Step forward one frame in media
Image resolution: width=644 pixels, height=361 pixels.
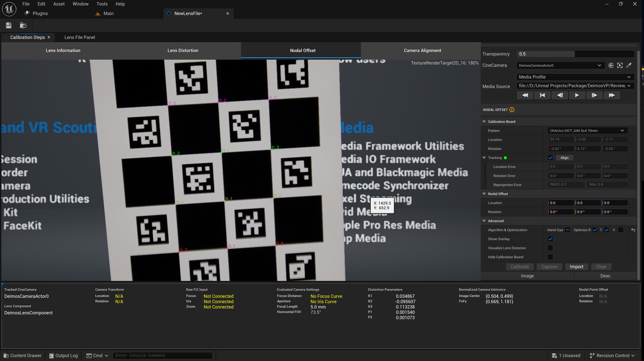pyautogui.click(x=594, y=95)
